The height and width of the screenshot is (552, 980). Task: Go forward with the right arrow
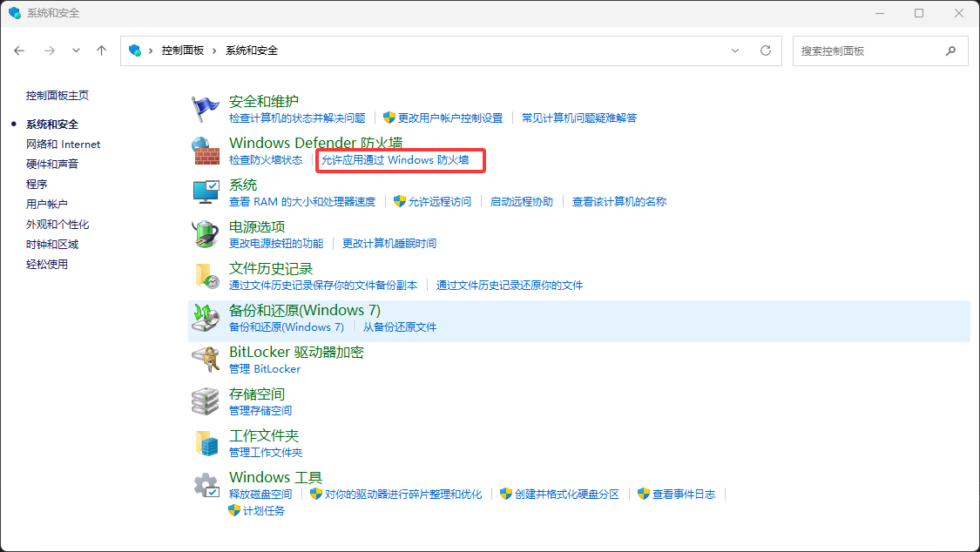tap(50, 50)
